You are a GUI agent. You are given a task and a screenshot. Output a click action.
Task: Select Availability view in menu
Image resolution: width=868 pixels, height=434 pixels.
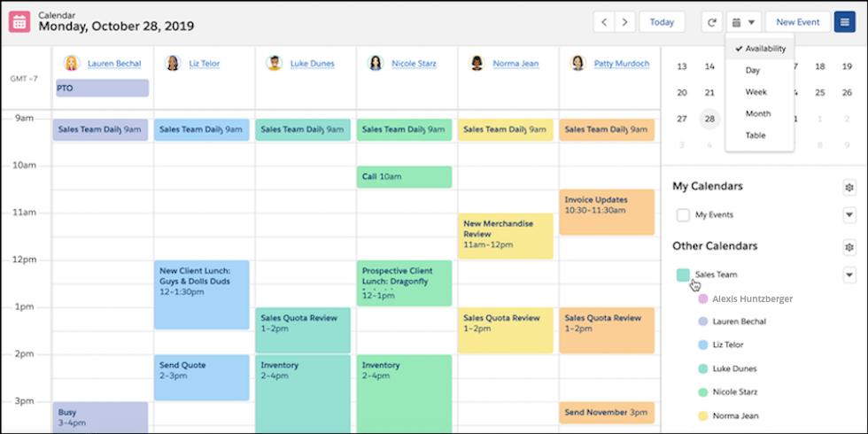760,49
